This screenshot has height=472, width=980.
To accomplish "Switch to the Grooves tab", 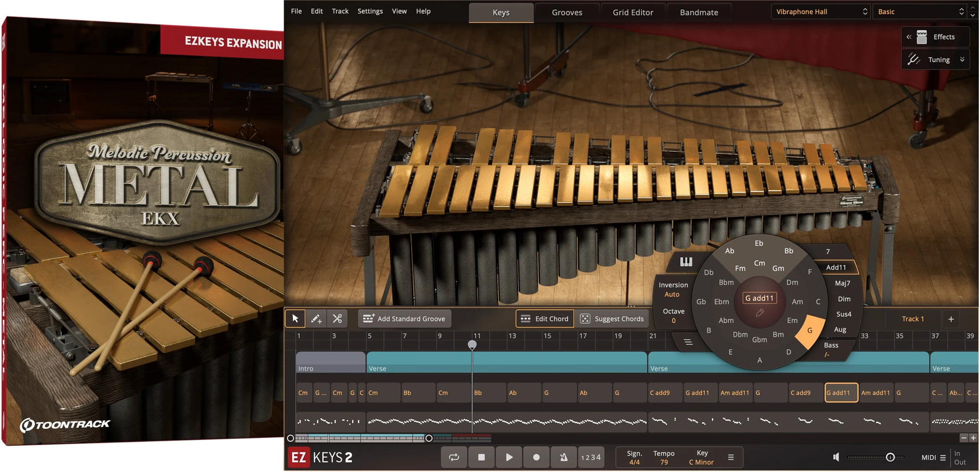I will click(x=567, y=13).
